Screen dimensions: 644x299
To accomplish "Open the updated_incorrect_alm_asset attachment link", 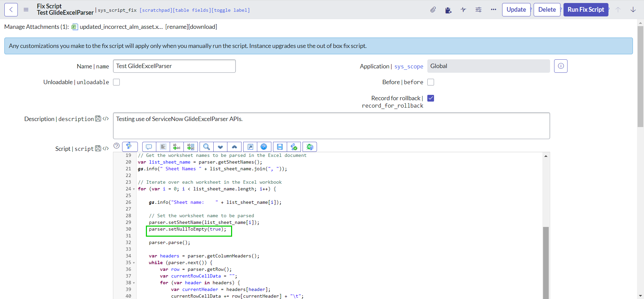I will coord(121,27).
